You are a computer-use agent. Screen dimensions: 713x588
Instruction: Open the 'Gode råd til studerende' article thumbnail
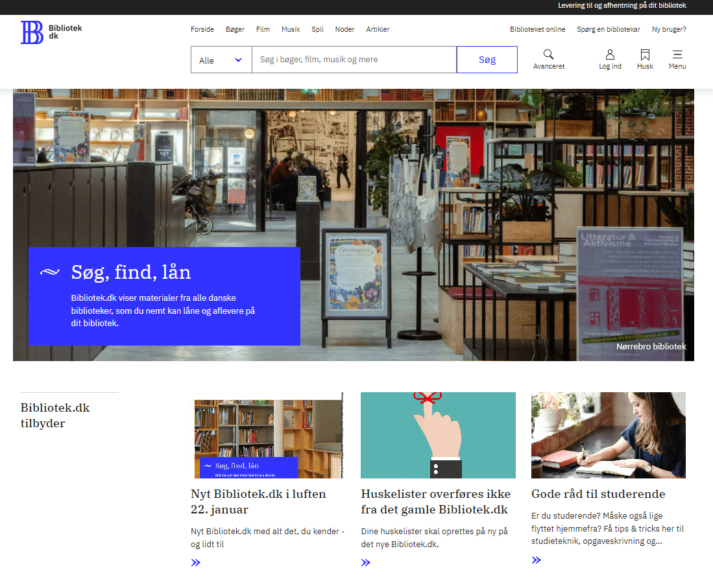[608, 435]
